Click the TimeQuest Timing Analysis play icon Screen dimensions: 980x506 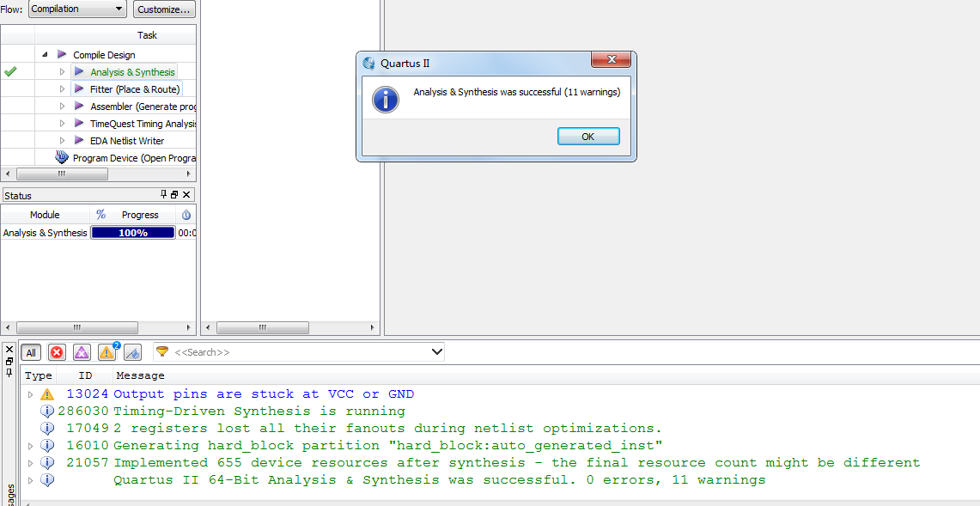click(x=79, y=123)
